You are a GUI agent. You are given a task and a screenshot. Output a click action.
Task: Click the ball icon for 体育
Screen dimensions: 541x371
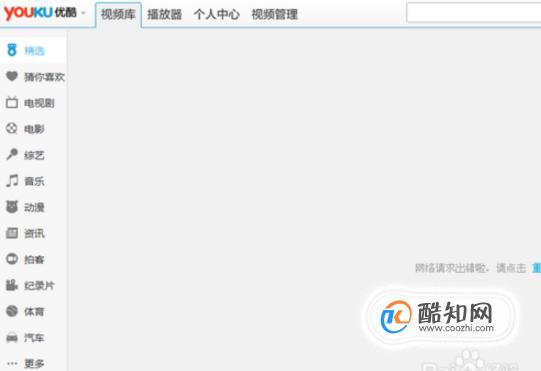pyautogui.click(x=12, y=311)
